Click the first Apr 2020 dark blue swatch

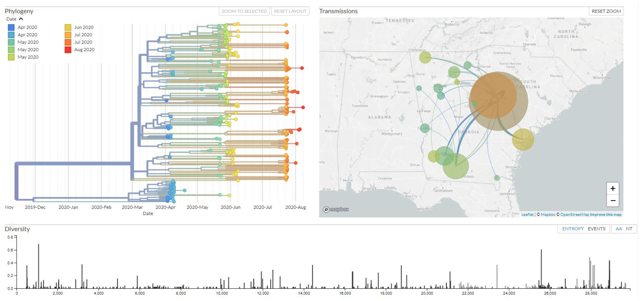pos(11,27)
